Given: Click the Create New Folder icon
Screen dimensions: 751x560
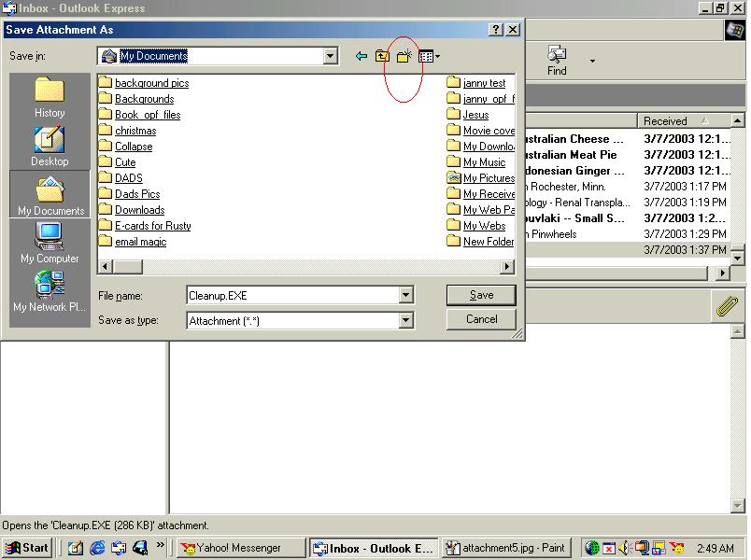Looking at the screenshot, I should 404,56.
